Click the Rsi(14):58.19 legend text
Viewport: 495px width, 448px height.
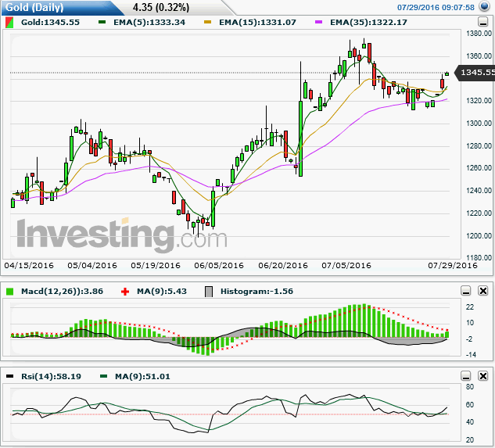point(51,377)
